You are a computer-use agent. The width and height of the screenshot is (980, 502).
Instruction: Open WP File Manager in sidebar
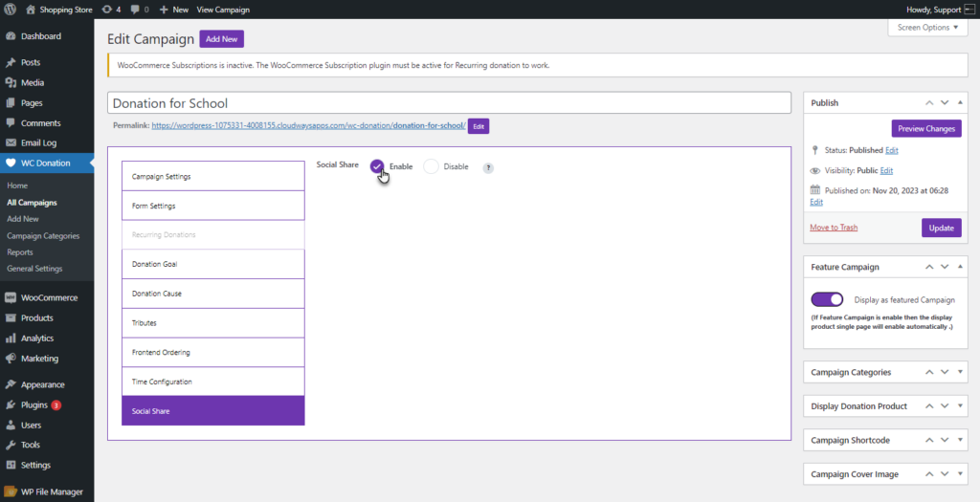tap(47, 492)
